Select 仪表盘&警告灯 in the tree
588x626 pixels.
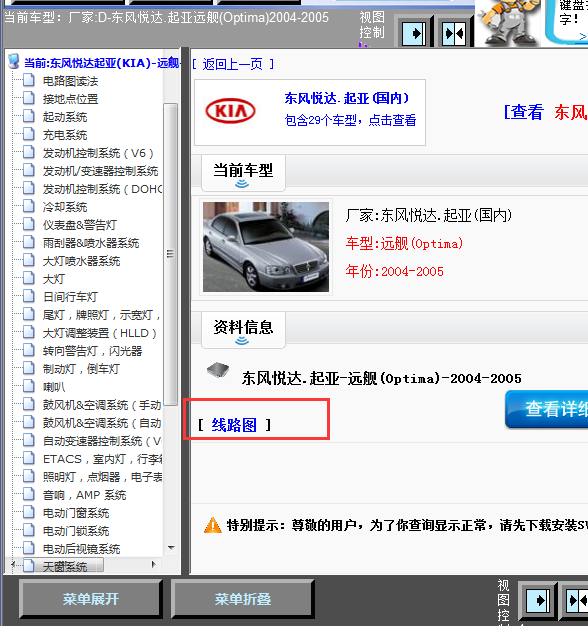[x=80, y=225]
